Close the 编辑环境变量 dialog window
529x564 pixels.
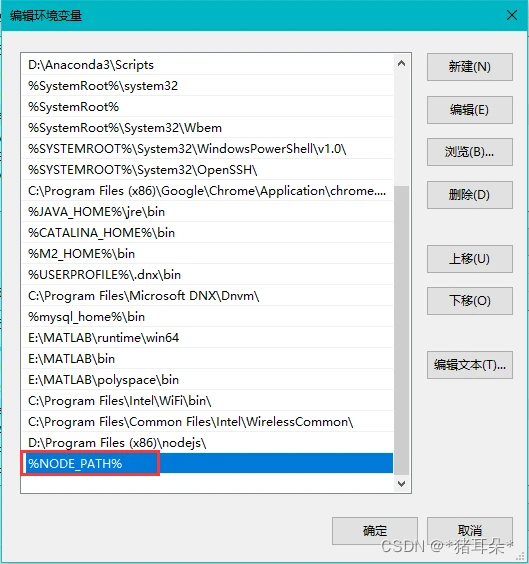[x=512, y=15]
